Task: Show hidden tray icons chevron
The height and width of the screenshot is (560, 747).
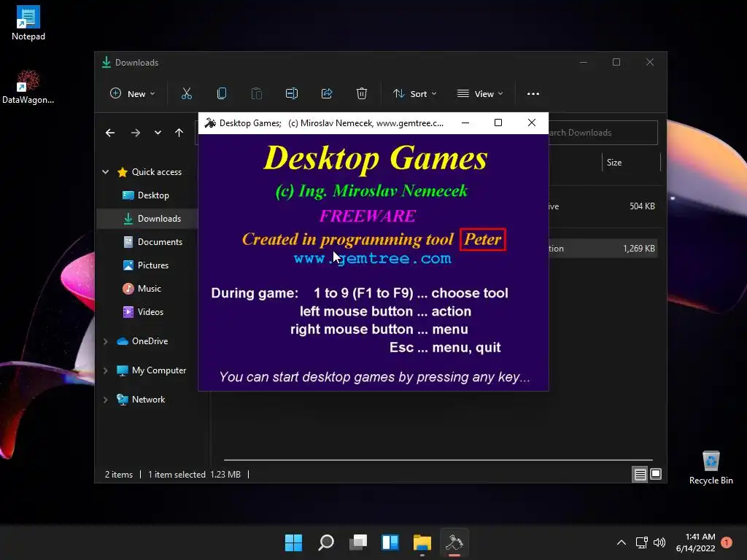Action: 622,542
